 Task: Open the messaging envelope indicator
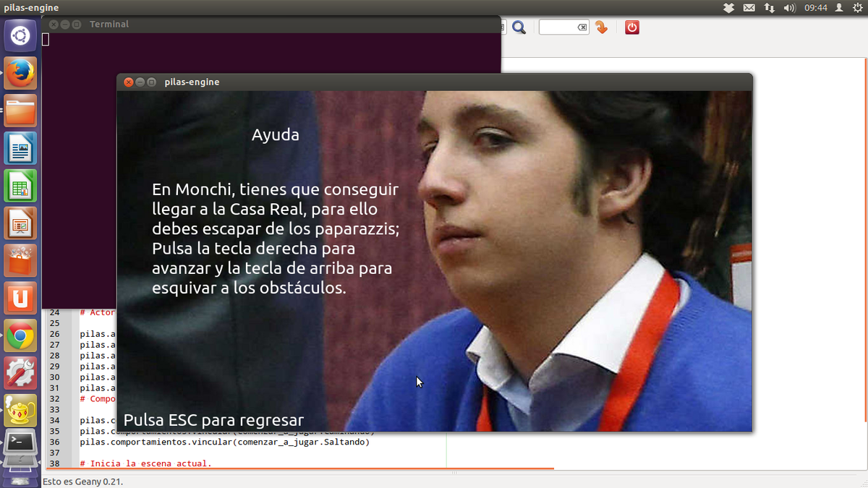click(x=749, y=8)
